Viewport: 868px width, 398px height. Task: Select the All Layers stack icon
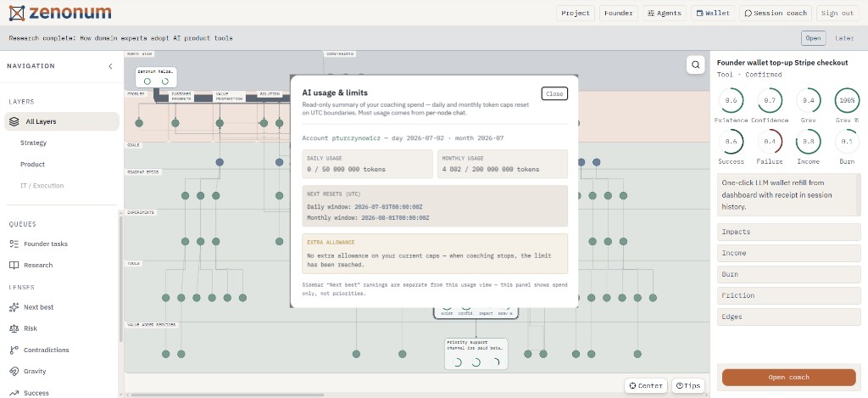click(x=14, y=121)
